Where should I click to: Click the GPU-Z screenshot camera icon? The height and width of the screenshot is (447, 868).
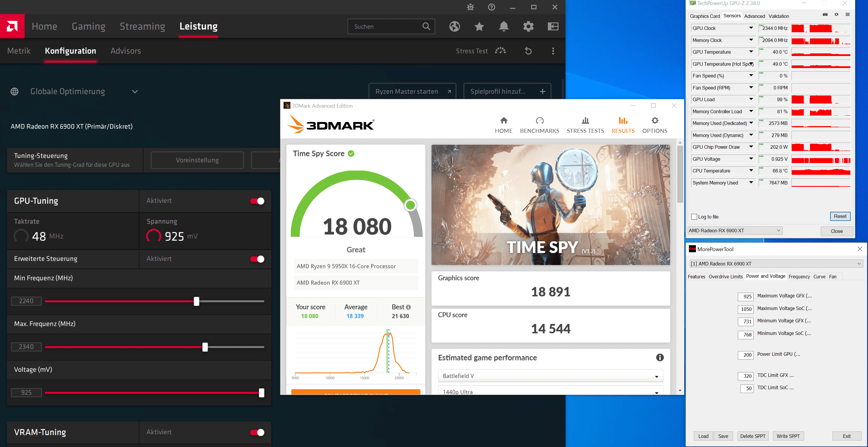tap(825, 14)
